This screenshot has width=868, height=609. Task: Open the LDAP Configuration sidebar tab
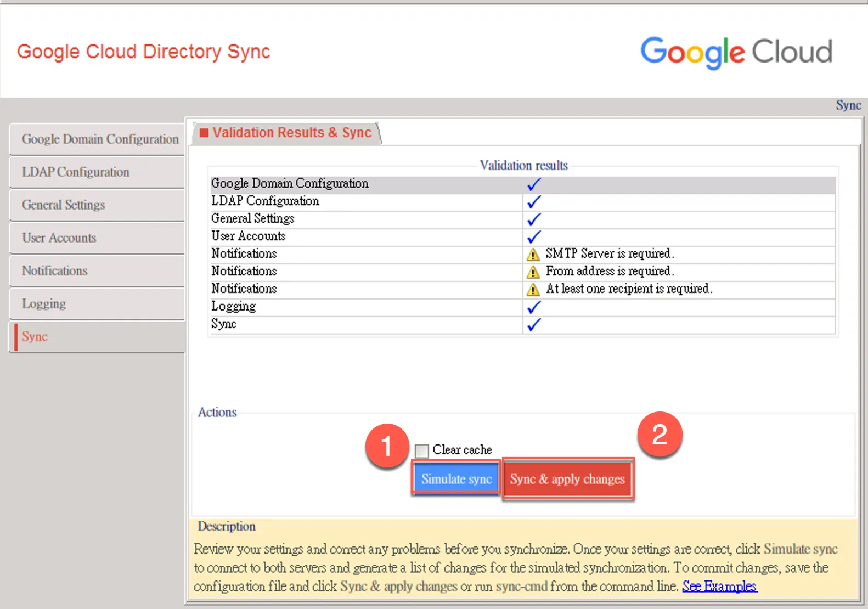click(x=97, y=172)
